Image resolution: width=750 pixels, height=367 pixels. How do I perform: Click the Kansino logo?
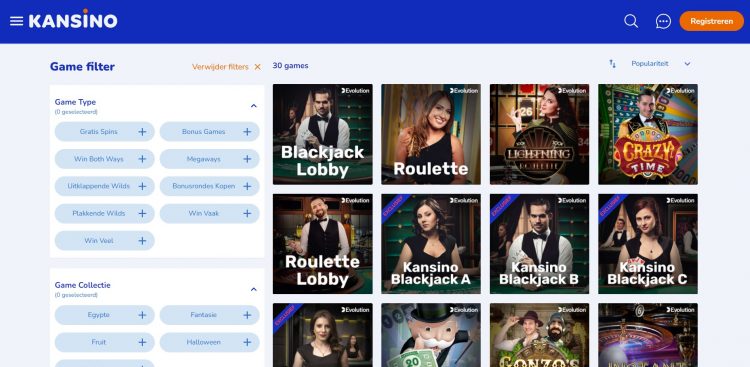coord(73,20)
